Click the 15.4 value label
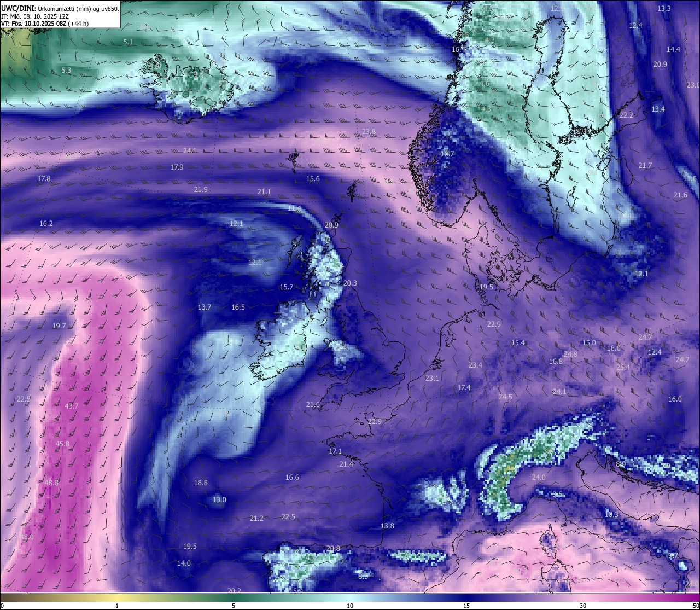Image resolution: width=700 pixels, height=610 pixels. (518, 342)
